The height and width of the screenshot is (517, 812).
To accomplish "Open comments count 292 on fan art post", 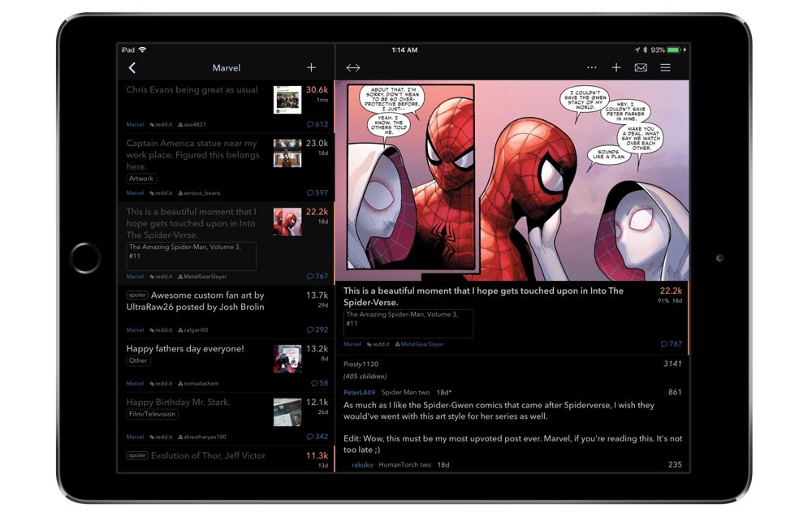I will coord(317,330).
